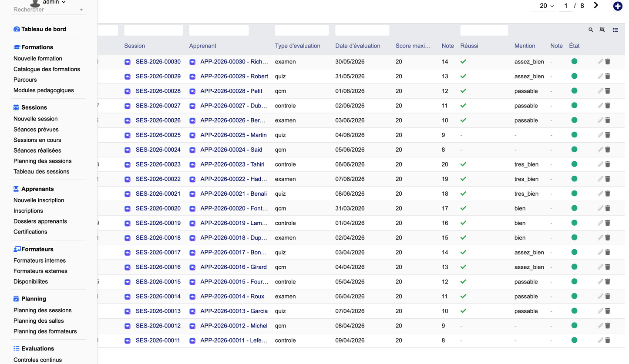Viewport: 629px width, 364px height.
Task: Edit row SES-2026-00016 with the pencil icon
Action: tap(600, 267)
